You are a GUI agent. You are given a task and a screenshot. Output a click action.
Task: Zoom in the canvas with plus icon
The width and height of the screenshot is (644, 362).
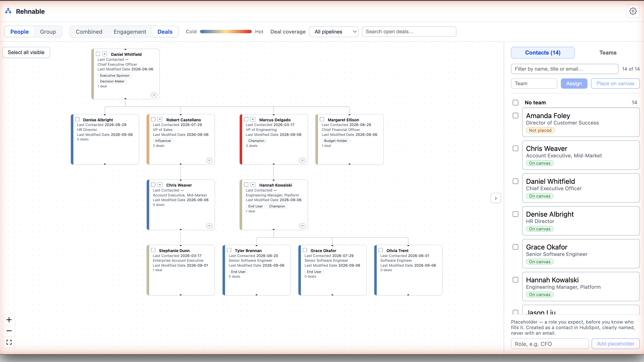point(9,320)
